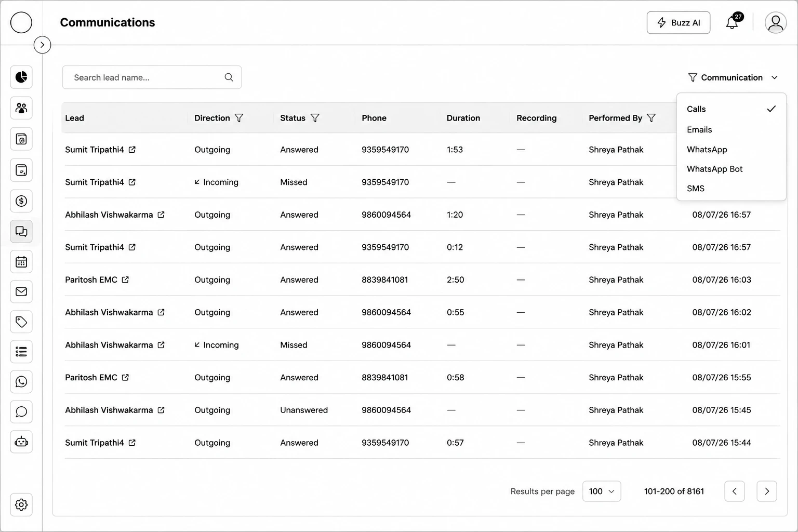Filter by Direction column funnel icon
This screenshot has height=532, width=798.
tap(239, 118)
